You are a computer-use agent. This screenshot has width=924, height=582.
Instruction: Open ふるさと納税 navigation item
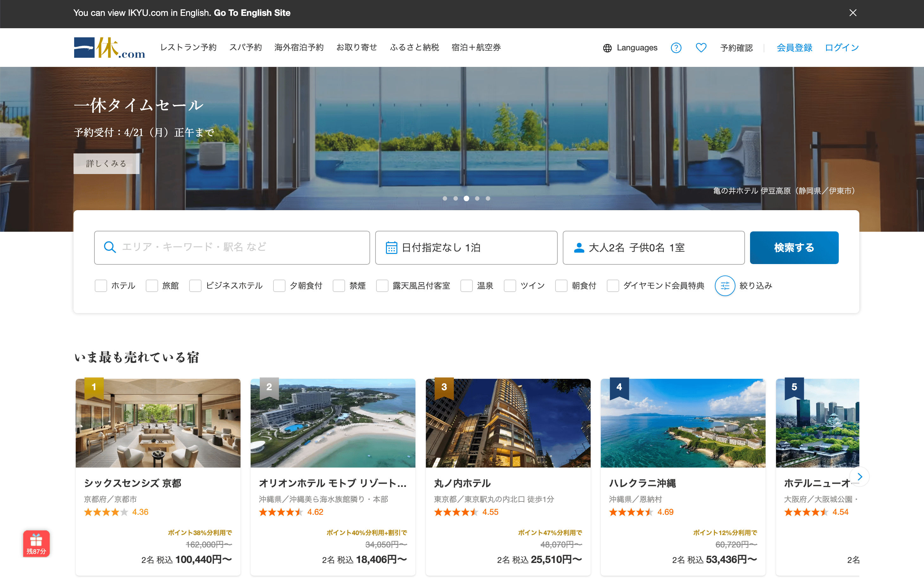click(414, 47)
